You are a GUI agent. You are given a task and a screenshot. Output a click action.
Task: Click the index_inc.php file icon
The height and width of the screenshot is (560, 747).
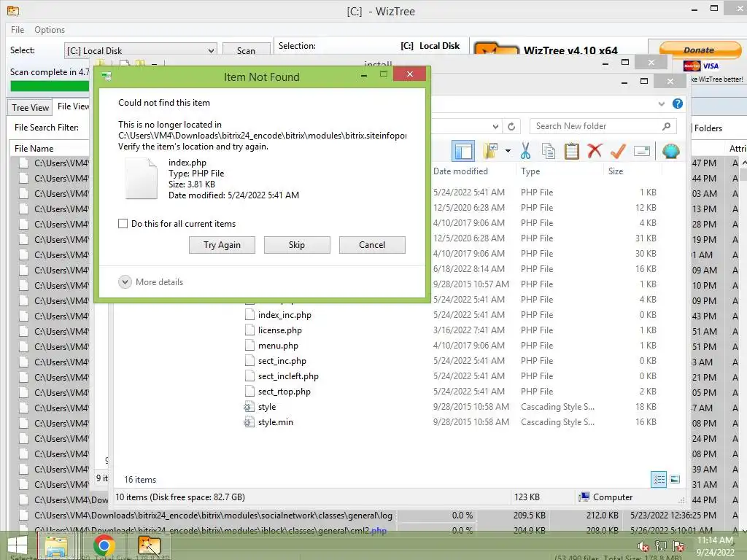point(249,315)
